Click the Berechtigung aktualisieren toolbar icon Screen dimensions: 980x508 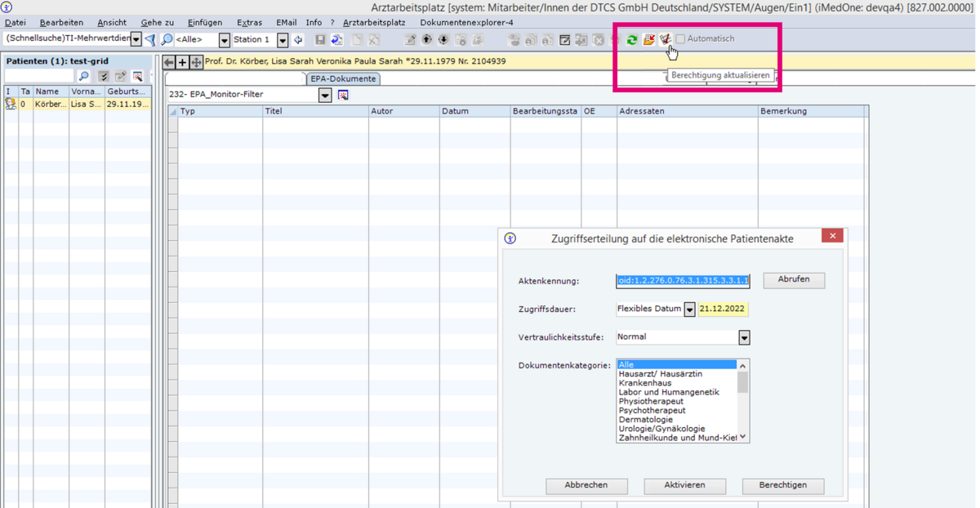tap(666, 39)
